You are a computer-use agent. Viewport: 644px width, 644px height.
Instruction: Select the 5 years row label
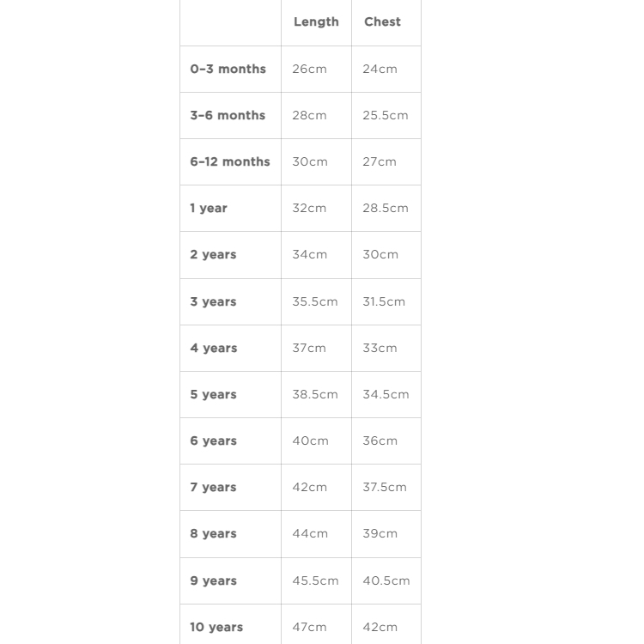point(213,394)
